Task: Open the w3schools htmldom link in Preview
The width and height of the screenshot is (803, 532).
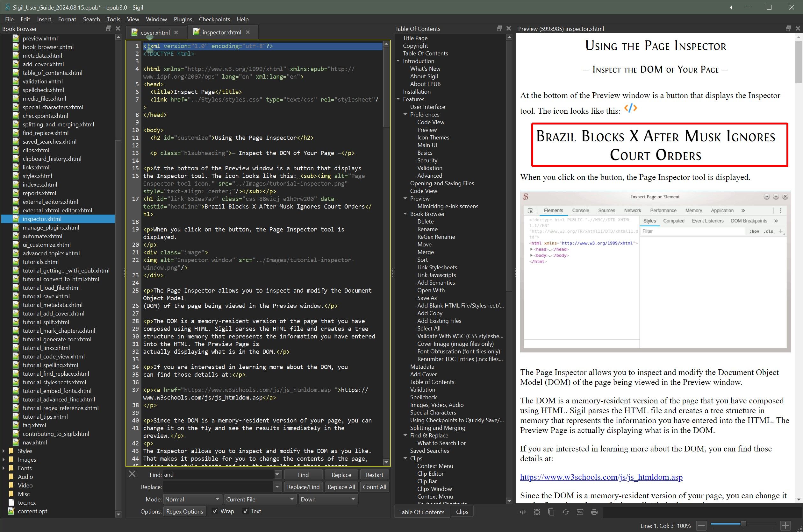Action: [x=601, y=477]
